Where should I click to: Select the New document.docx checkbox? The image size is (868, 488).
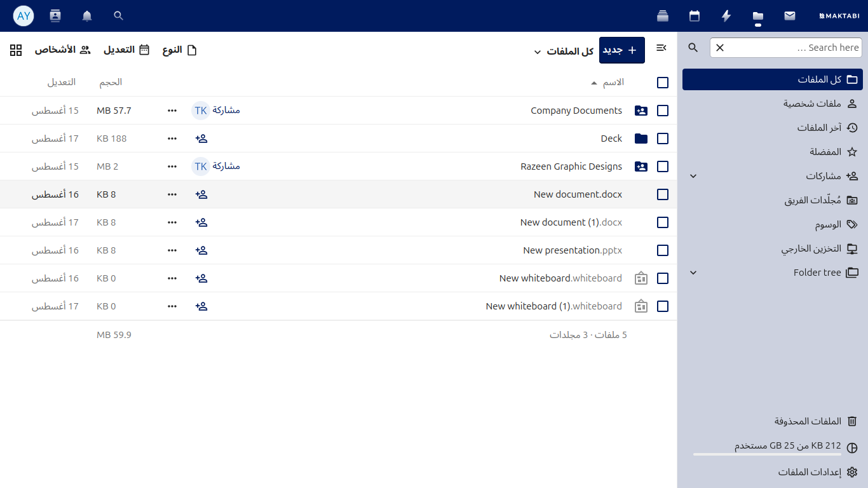pyautogui.click(x=663, y=194)
